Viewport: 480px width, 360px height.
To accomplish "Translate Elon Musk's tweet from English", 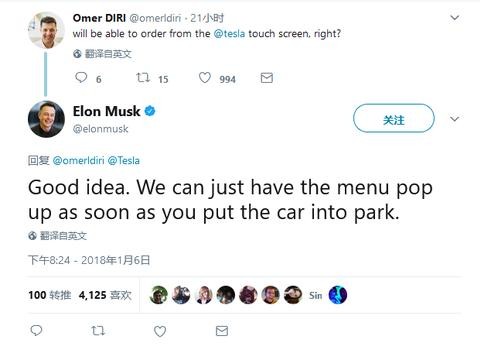I will pyautogui.click(x=57, y=236).
